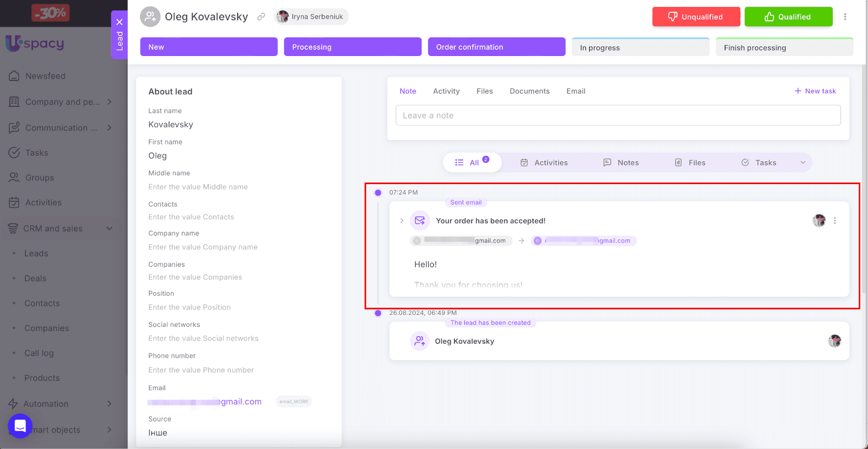Click the Newsfeed sidebar icon
Image resolution: width=868 pixels, height=449 pixels.
click(x=14, y=76)
